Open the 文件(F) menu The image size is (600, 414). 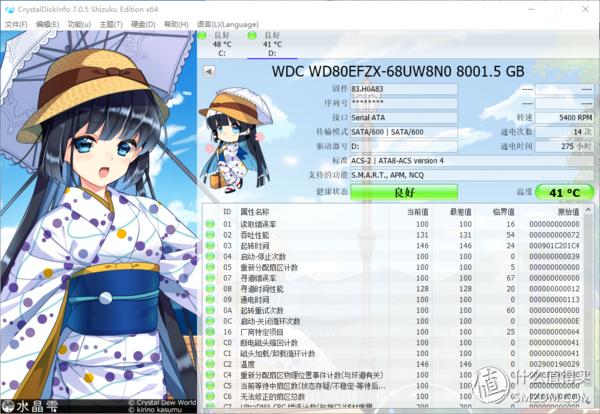(16, 24)
